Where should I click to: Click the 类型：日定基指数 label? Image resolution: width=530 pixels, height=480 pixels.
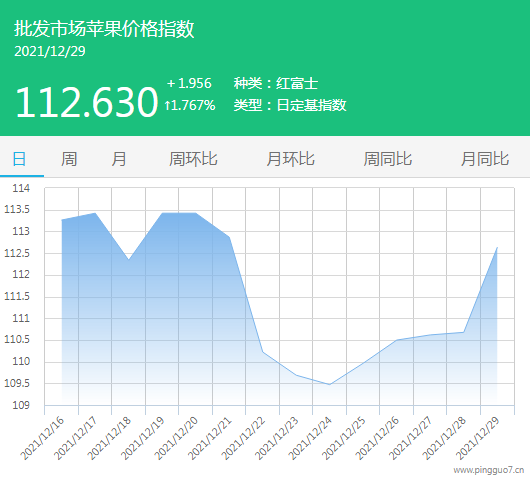click(x=290, y=105)
